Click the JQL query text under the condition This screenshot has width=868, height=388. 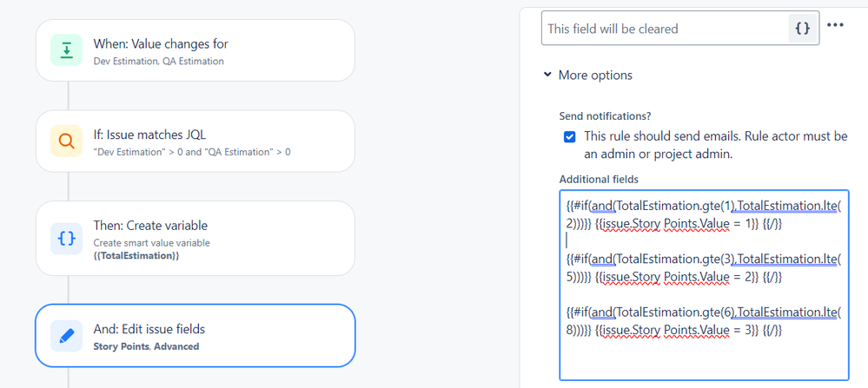(192, 152)
